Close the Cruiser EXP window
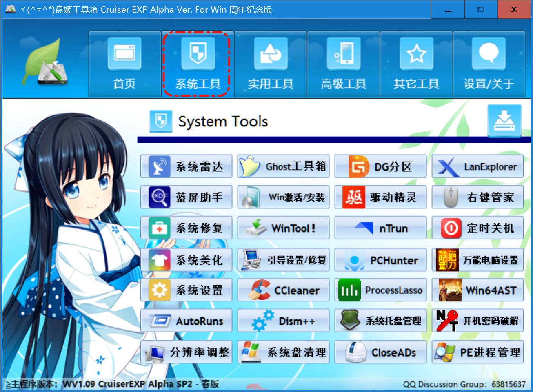 (514, 9)
